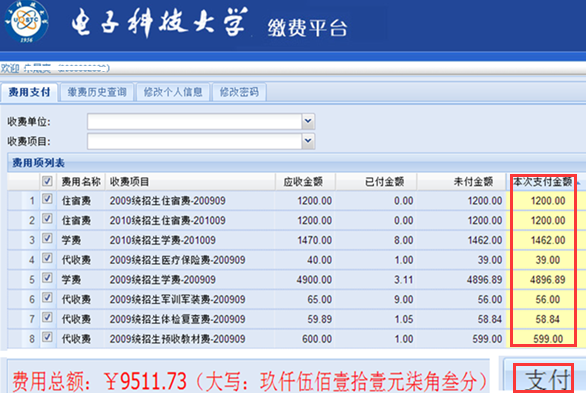Sort by 费用名称 column header
586x393 pixels.
pyautogui.click(x=81, y=182)
